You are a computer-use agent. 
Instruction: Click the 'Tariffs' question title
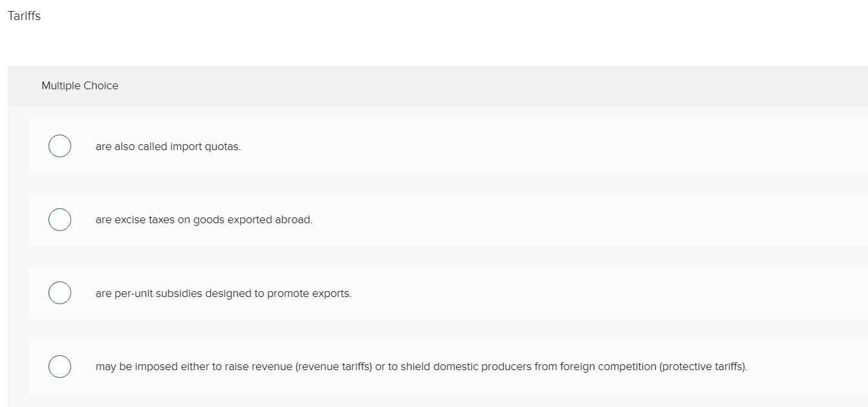(x=25, y=16)
